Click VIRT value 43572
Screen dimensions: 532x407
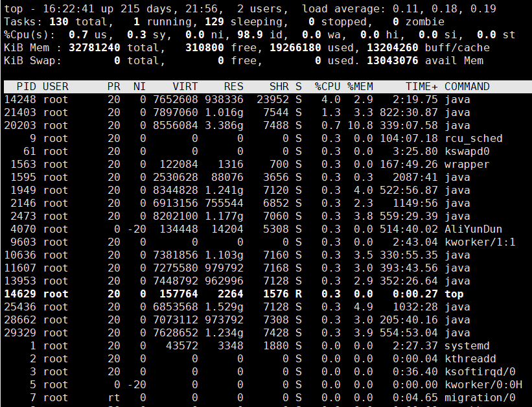coord(182,346)
